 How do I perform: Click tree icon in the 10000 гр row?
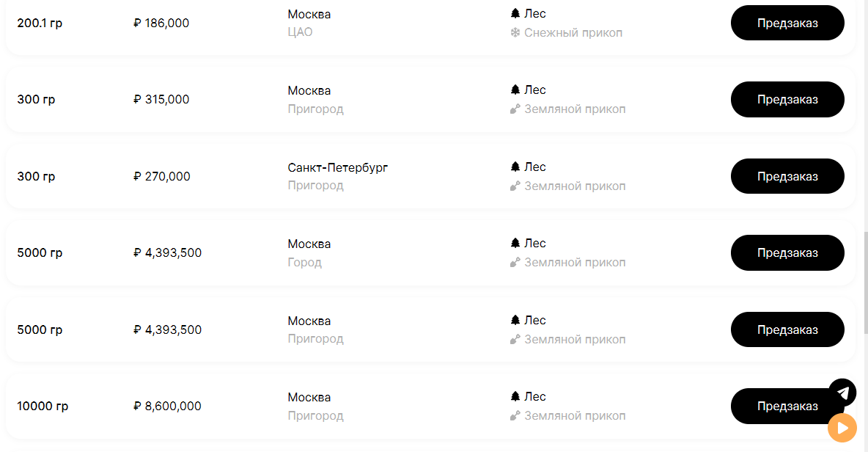click(x=515, y=396)
